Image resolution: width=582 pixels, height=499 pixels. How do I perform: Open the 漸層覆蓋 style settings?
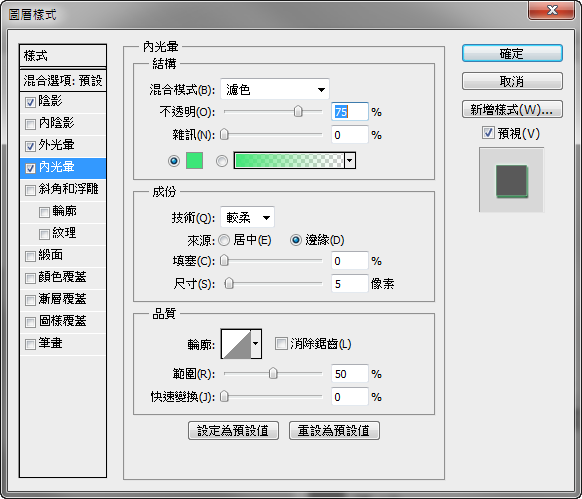coord(62,299)
